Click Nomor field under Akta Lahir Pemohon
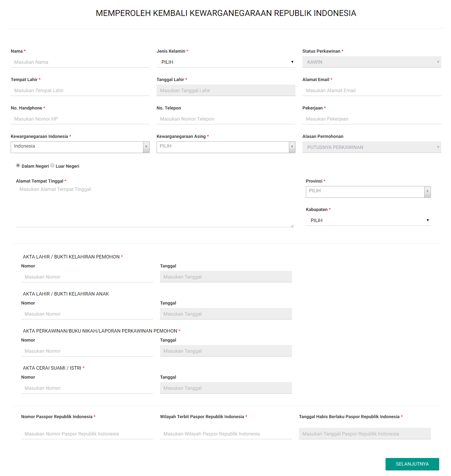Viewport: 451px width, 476px height. [x=87, y=277]
